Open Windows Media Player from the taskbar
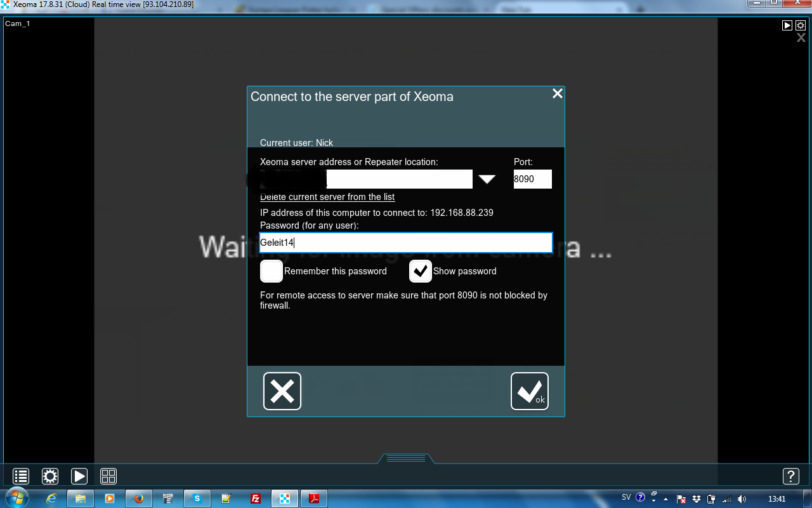 pyautogui.click(x=110, y=498)
